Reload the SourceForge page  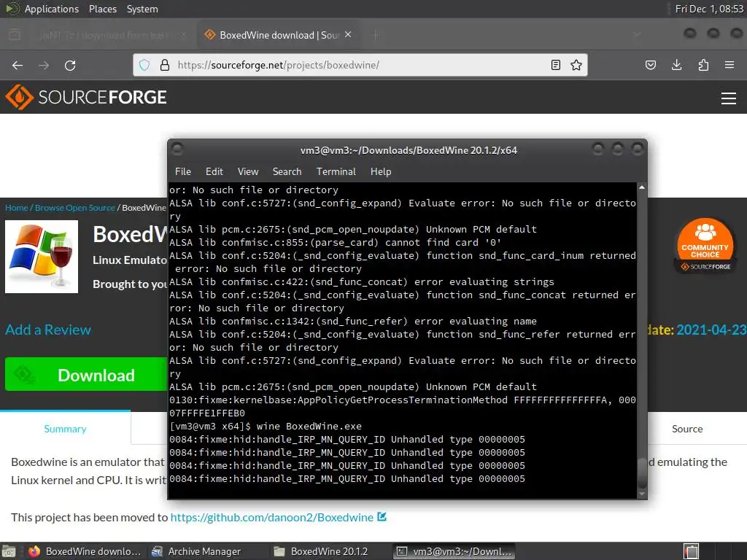[x=70, y=65]
